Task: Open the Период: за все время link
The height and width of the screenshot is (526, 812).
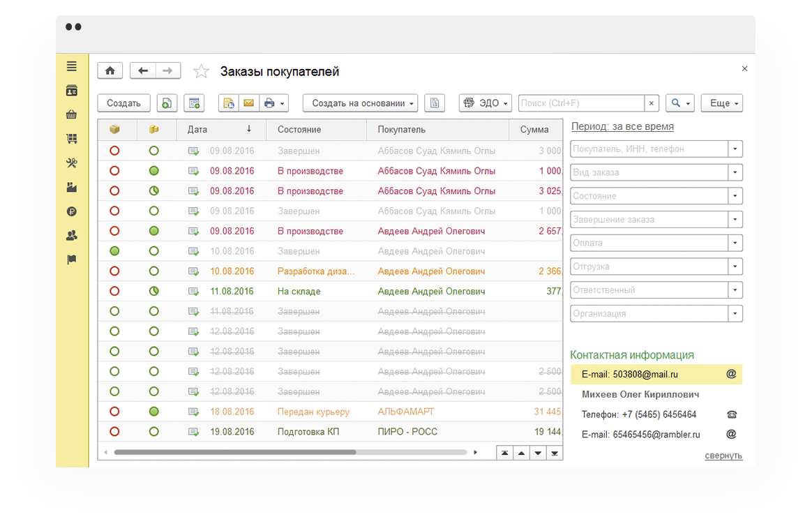Action: 622,126
